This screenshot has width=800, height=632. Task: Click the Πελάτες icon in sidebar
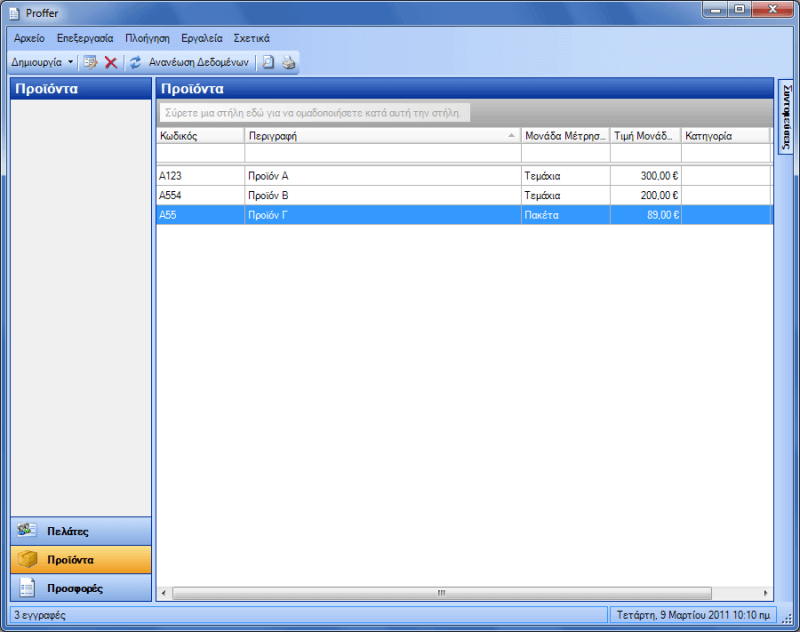click(28, 531)
